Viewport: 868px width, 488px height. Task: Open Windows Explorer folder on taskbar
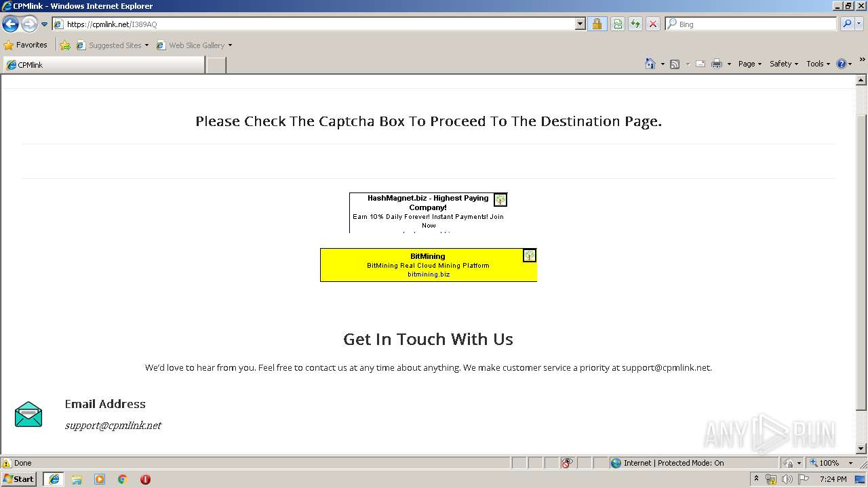coord(77,479)
